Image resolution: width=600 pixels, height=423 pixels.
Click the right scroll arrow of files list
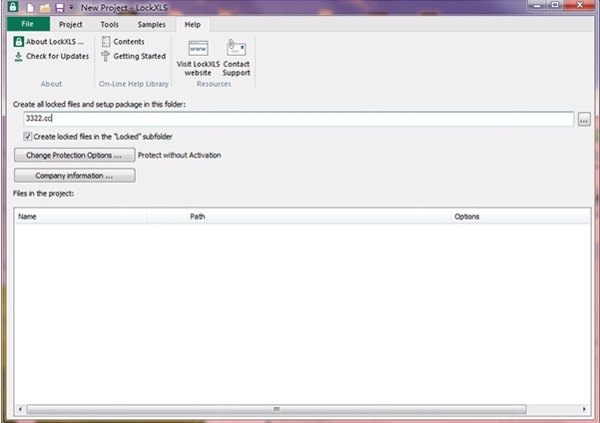(x=584, y=409)
